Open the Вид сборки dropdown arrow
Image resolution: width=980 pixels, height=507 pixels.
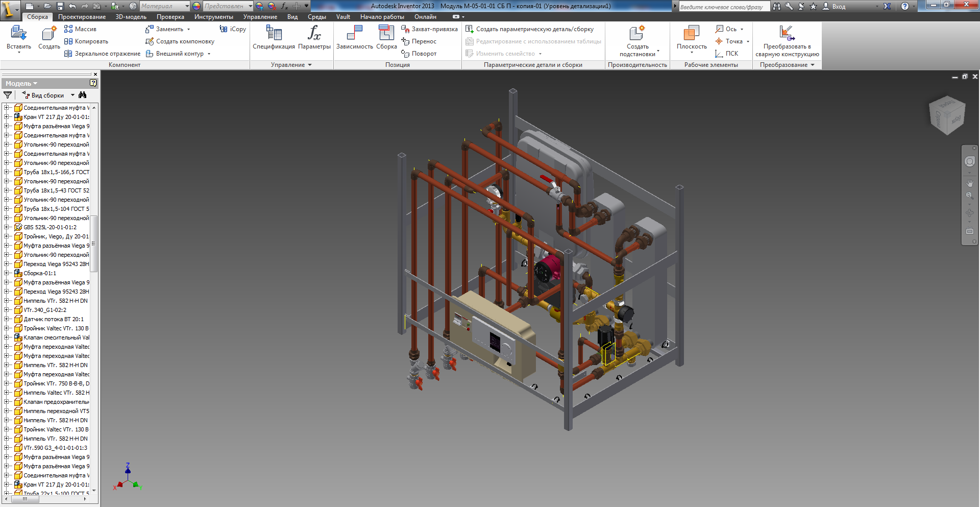[x=72, y=95]
